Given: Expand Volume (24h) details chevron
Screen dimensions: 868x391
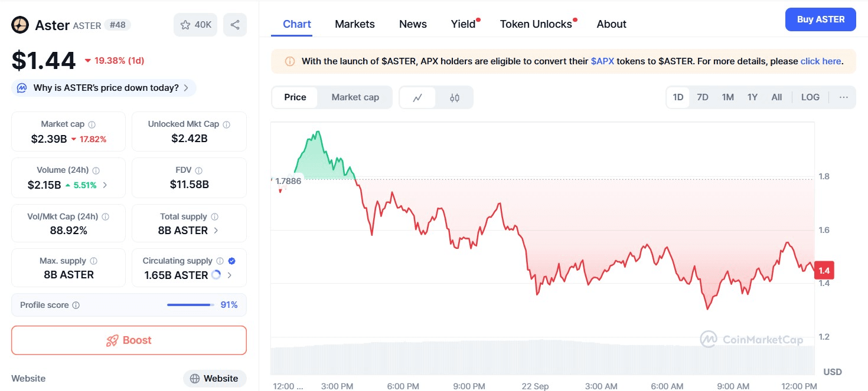Looking at the screenshot, I should pyautogui.click(x=105, y=185).
